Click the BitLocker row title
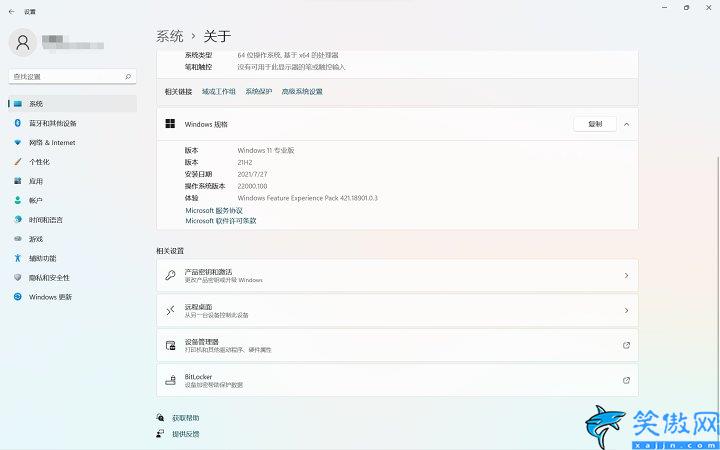Screen dimensions: 720x450 [x=198, y=377]
